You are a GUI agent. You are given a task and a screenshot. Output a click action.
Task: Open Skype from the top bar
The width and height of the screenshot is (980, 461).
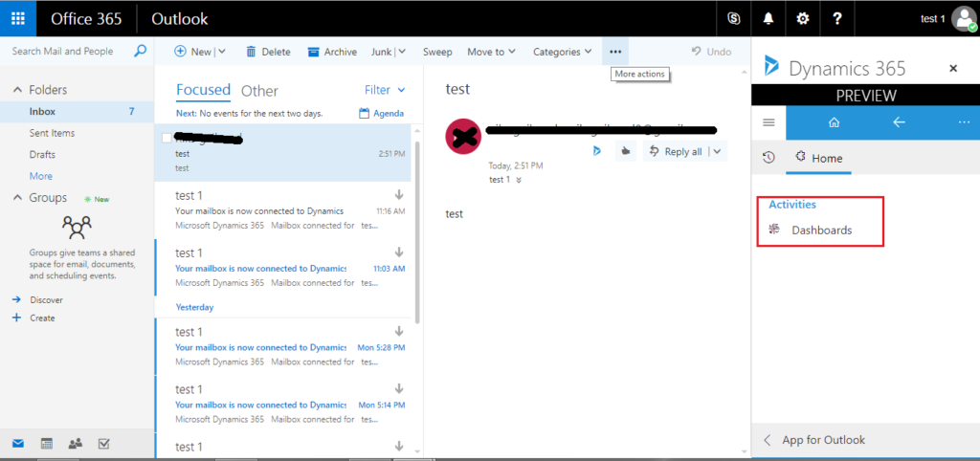click(x=734, y=18)
